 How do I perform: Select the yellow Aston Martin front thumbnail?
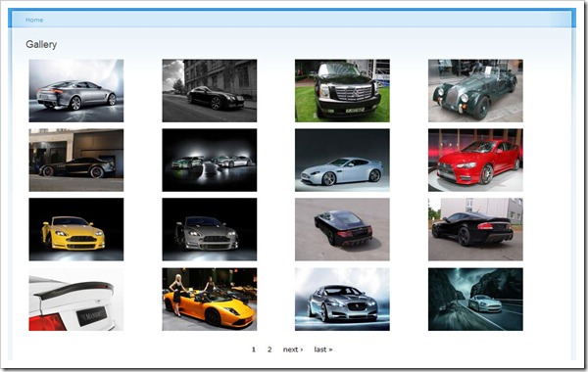point(76,229)
